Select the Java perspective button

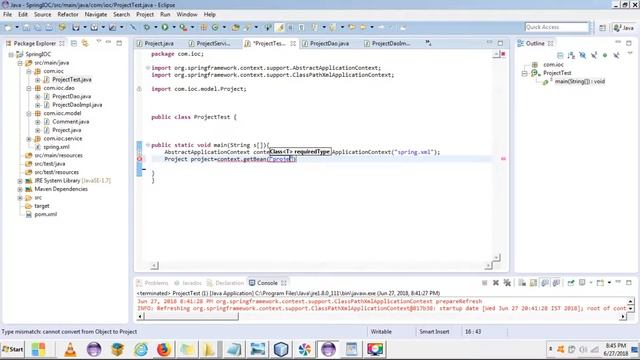pyautogui.click(x=624, y=27)
